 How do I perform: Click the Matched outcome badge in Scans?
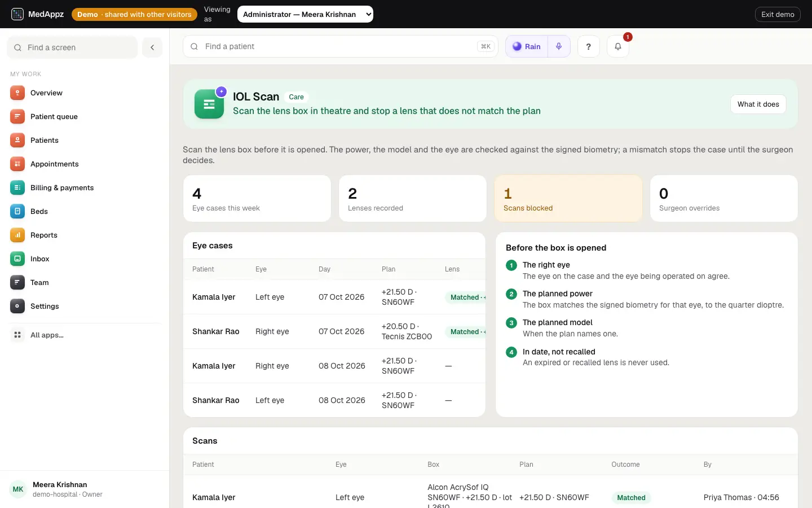coord(631,498)
